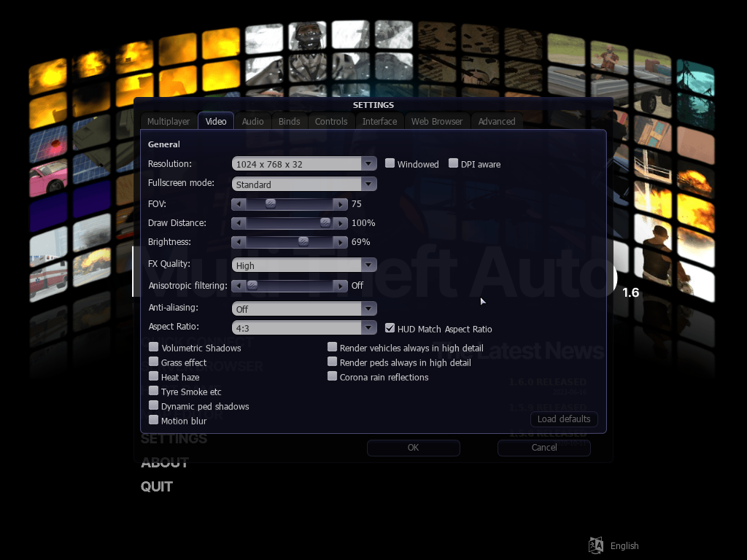Viewport: 747px width, 560px height.
Task: Increase Anisotropic filtering with right arrow
Action: click(x=340, y=286)
